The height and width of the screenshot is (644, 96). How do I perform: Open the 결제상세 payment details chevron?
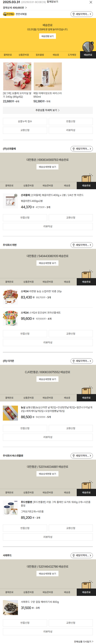point(26,8)
